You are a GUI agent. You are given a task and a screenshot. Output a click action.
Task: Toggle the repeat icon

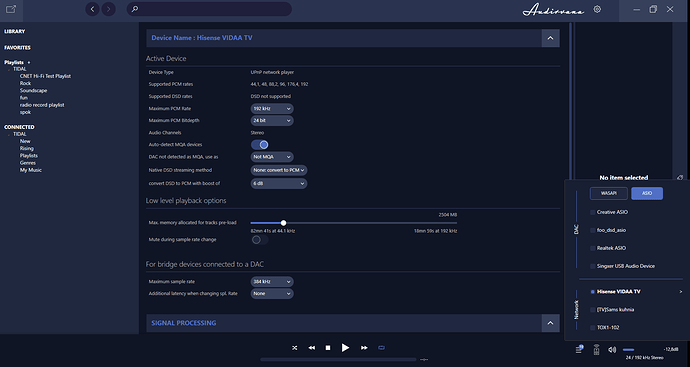[x=382, y=348]
